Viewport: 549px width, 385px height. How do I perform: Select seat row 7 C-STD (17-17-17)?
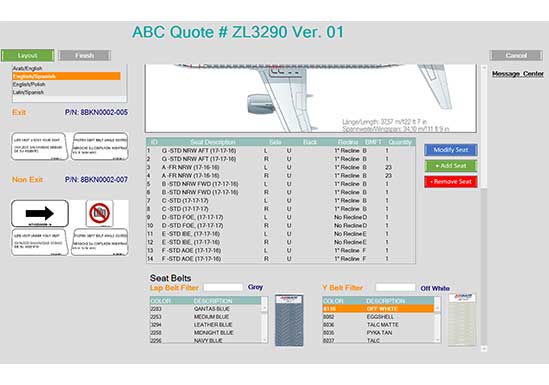tap(280, 201)
